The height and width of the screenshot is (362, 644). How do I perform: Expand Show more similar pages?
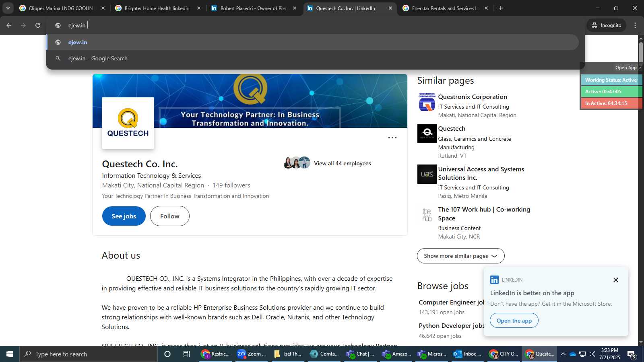click(461, 256)
